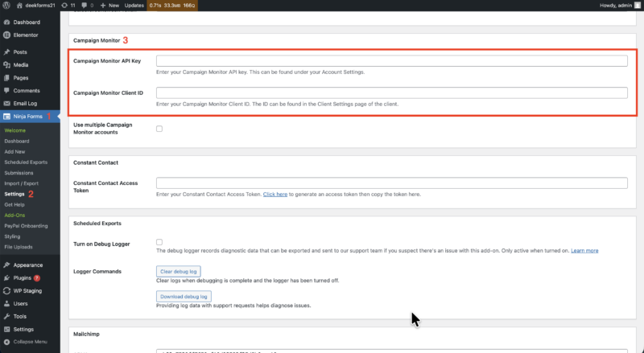Image resolution: width=644 pixels, height=353 pixels.
Task: Click the Constant Contact section heading
Action: (x=96, y=162)
